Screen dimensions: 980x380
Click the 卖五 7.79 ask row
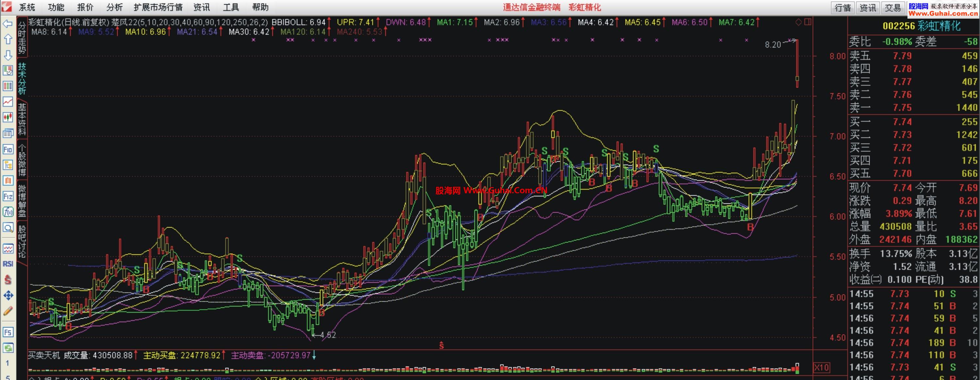tap(914, 56)
